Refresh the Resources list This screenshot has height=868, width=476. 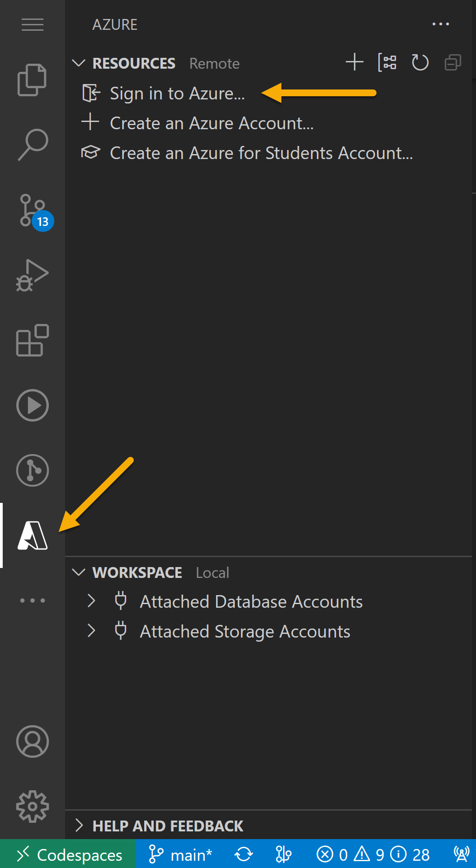pos(420,62)
